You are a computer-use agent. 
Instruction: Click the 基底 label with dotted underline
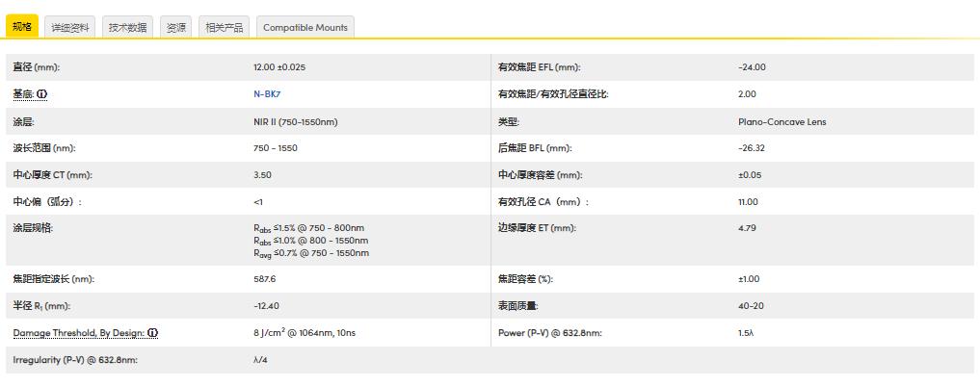[24, 94]
